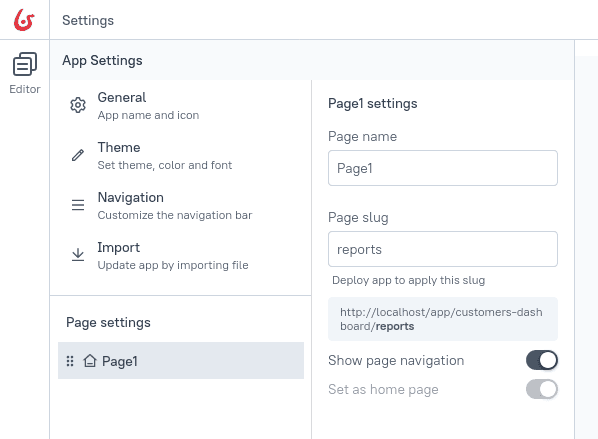
Task: Select Page1 in Page settings list
Action: pos(181,360)
